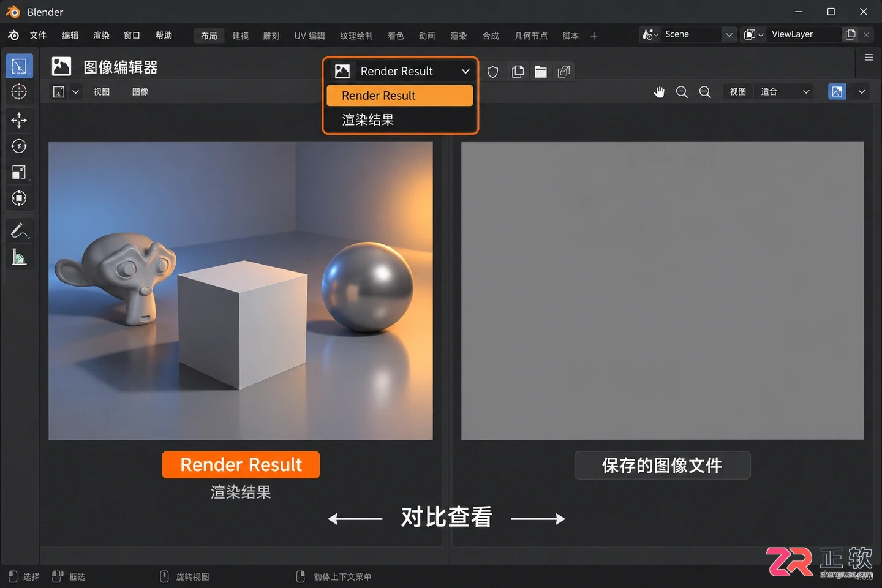This screenshot has width=882, height=588.
Task: Open the hamburger options menu icon
Action: pos(869,58)
